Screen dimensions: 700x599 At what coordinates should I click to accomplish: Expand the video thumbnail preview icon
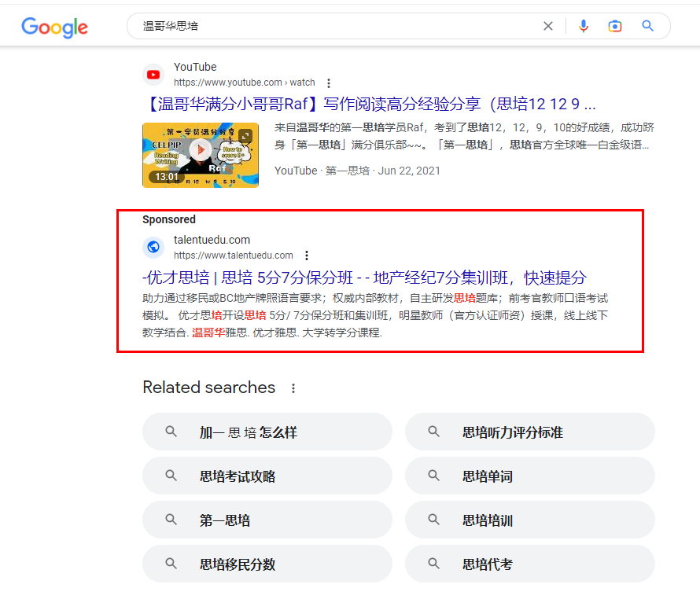pos(245,135)
